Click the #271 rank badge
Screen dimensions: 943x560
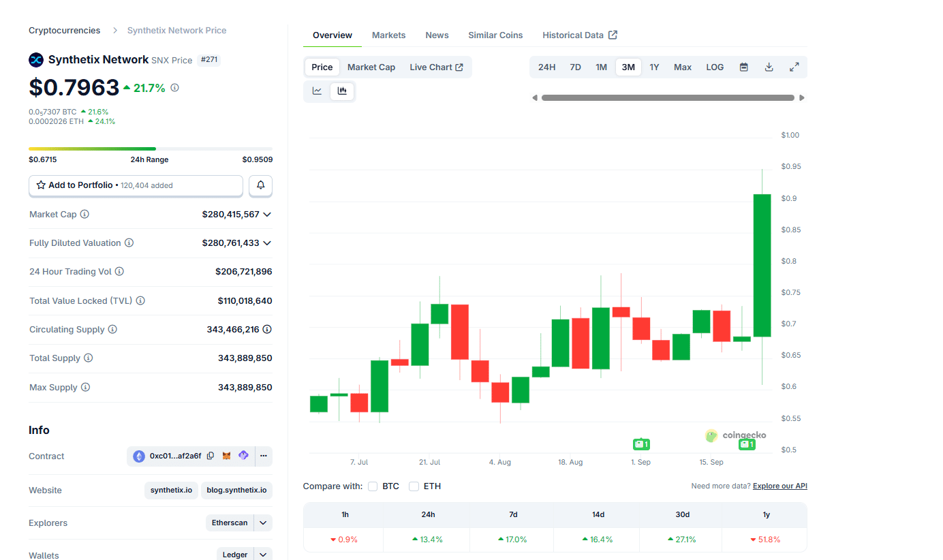click(x=209, y=60)
